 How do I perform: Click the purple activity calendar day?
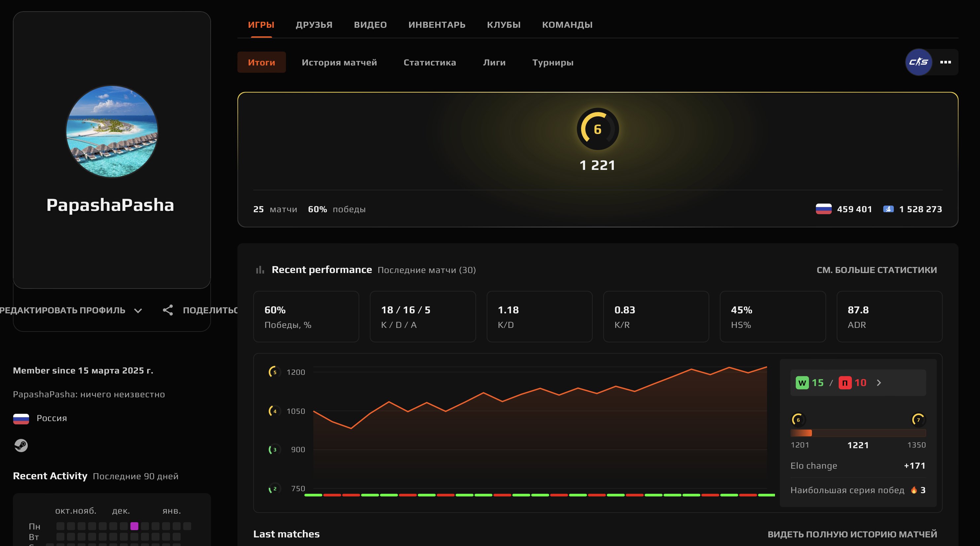[134, 526]
